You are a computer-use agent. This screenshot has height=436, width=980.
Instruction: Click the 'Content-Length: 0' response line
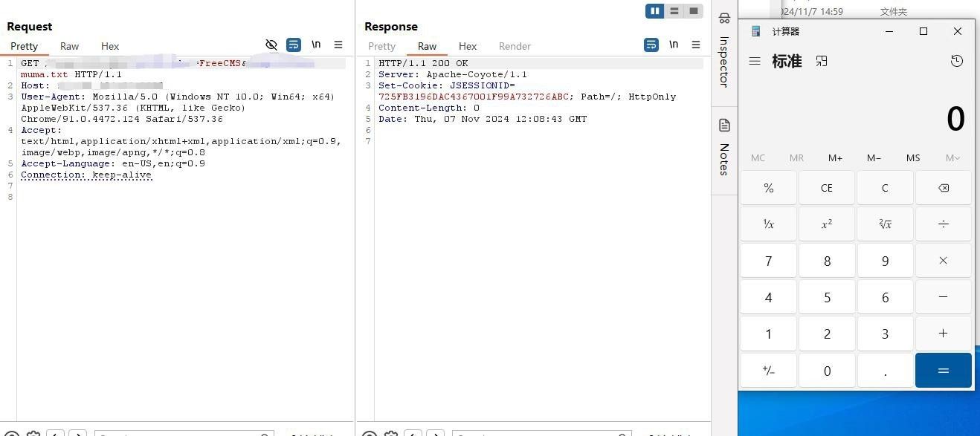[429, 108]
